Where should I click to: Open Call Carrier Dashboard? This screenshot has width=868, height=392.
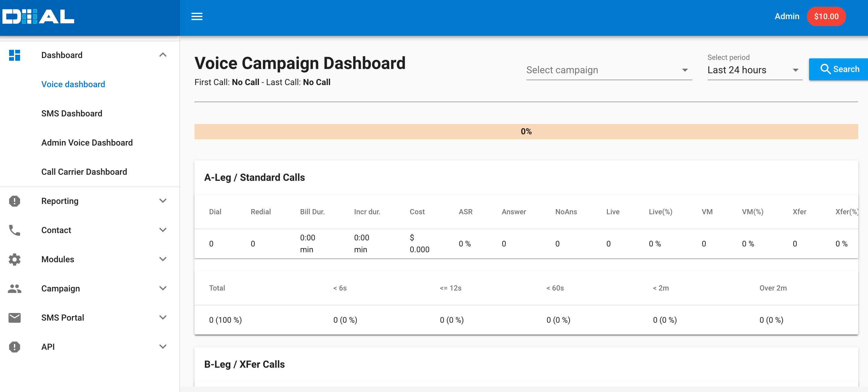coord(84,172)
